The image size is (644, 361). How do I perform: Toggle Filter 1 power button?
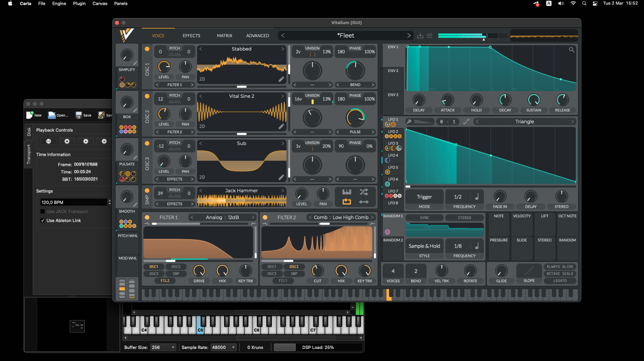[x=147, y=217]
